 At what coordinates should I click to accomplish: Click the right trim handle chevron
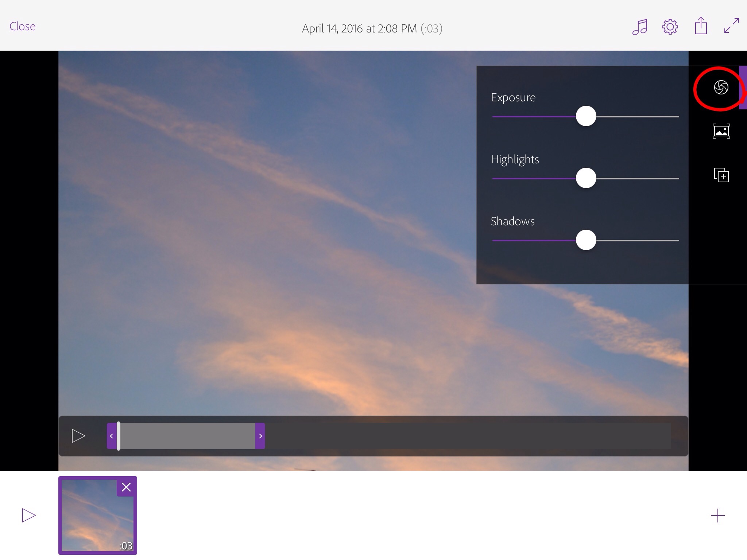[x=260, y=436]
